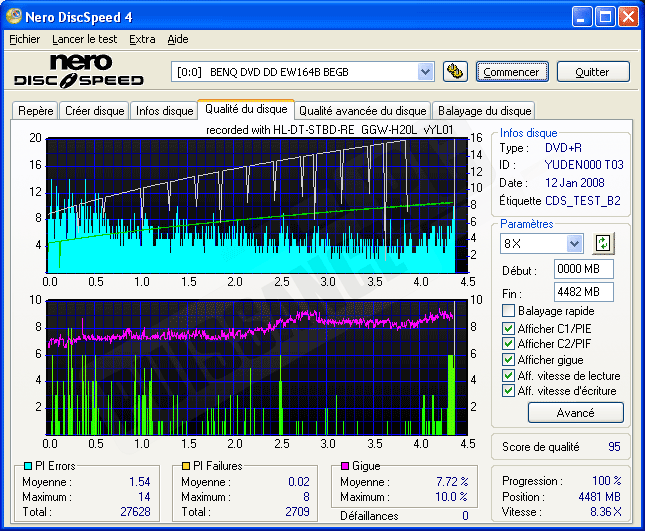Switch to Qualité avancée du disque tab

point(362,111)
